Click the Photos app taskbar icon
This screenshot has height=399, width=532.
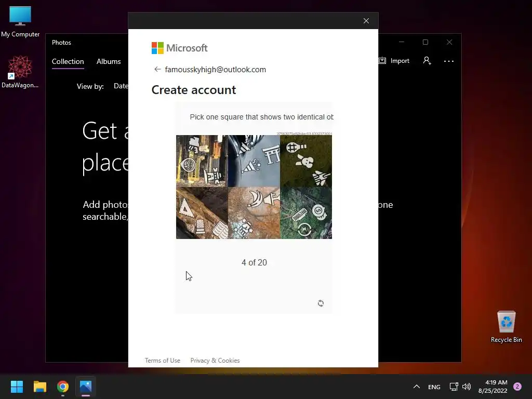click(86, 387)
